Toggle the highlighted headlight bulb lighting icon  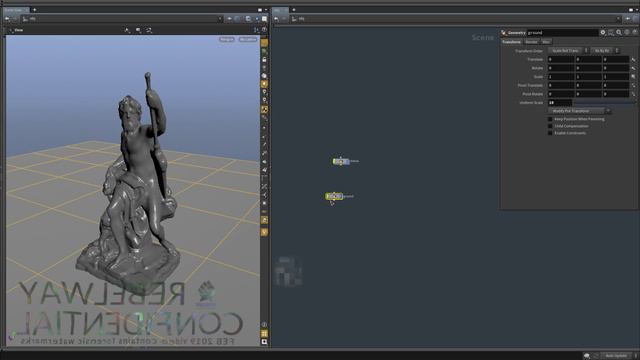point(264,84)
